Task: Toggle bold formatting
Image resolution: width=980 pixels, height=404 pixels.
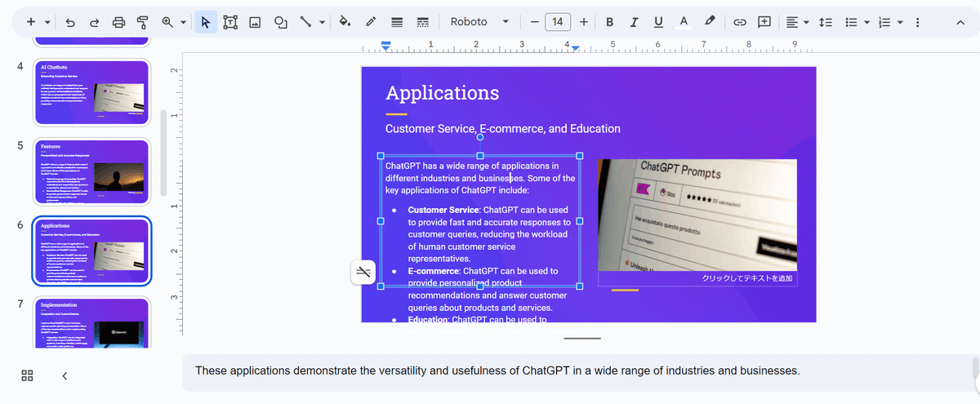Action: tap(610, 22)
